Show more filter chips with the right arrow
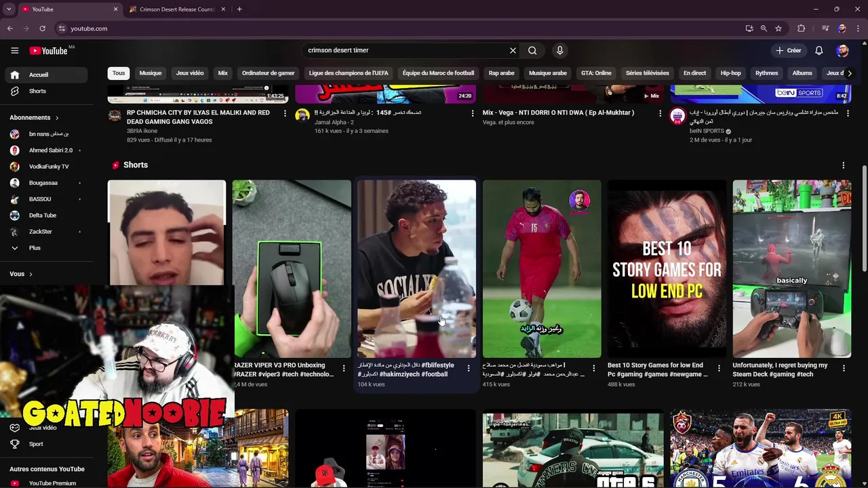868x488 pixels. [x=849, y=73]
